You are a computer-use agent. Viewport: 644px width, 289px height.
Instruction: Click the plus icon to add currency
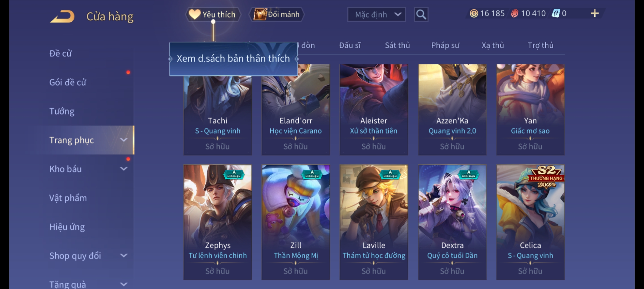click(595, 13)
